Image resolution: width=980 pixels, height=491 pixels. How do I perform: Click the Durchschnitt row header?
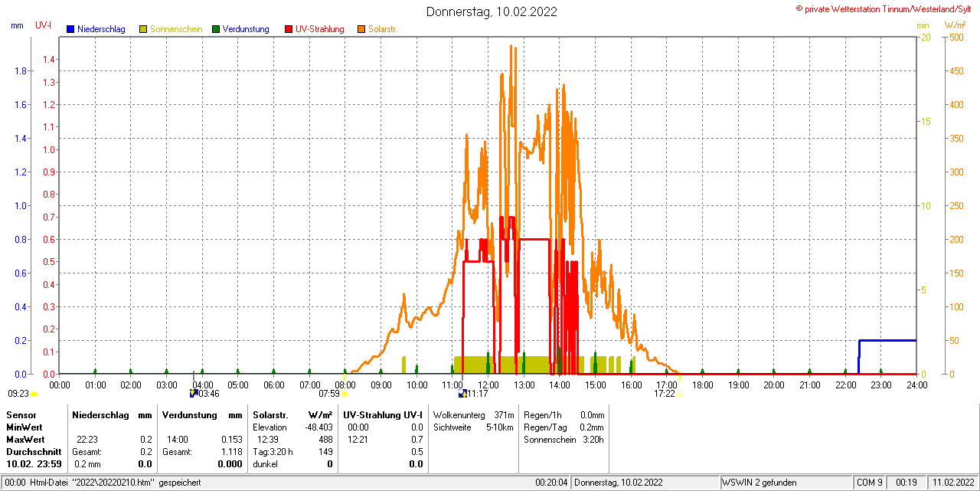pyautogui.click(x=34, y=452)
